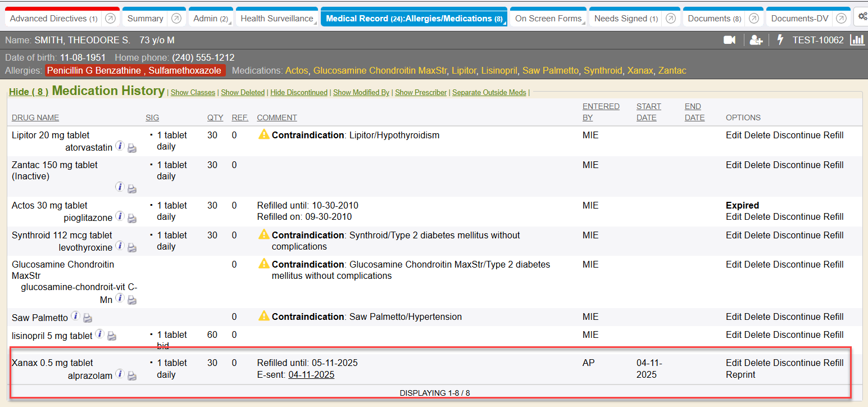Click the info icon next to atorvastatin
The height and width of the screenshot is (407, 868).
(120, 146)
